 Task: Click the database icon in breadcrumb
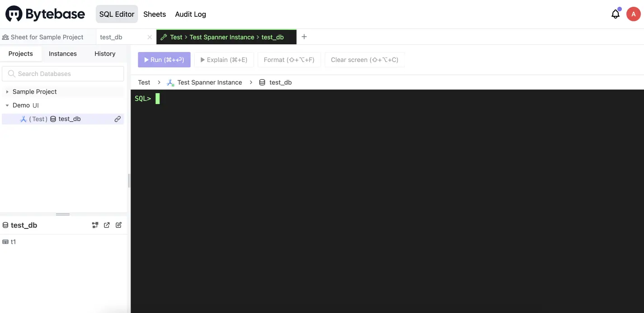click(x=262, y=82)
